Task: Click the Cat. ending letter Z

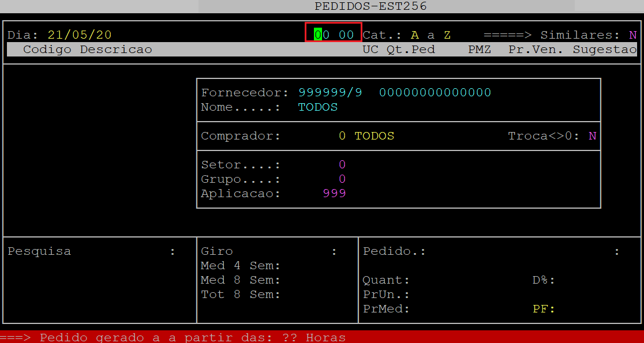Action: [447, 35]
